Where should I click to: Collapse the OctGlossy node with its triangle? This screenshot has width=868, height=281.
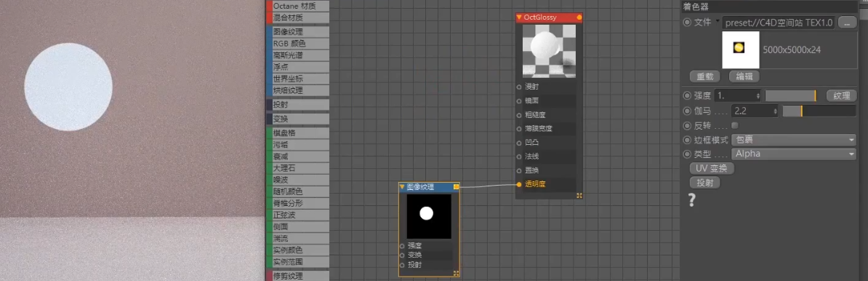point(519,17)
